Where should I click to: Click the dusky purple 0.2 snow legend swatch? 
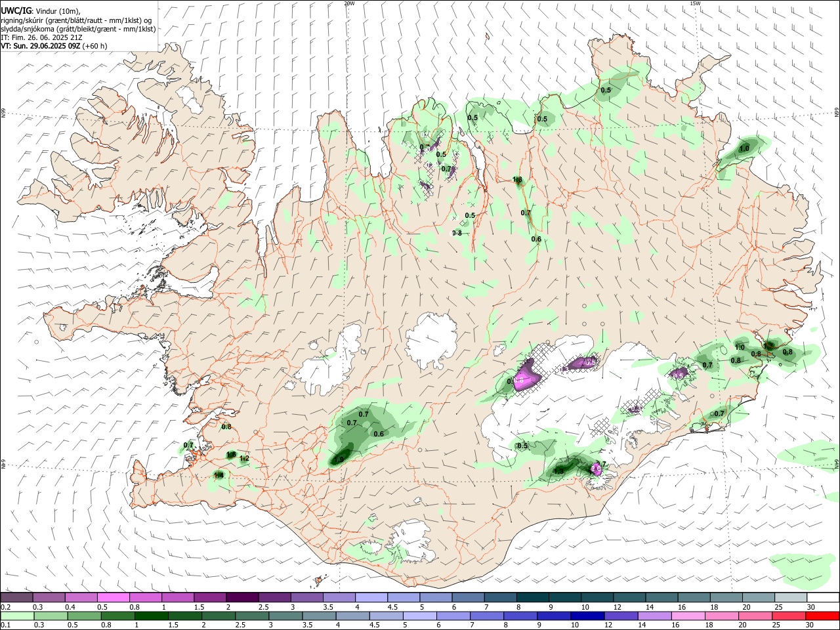(x=16, y=597)
